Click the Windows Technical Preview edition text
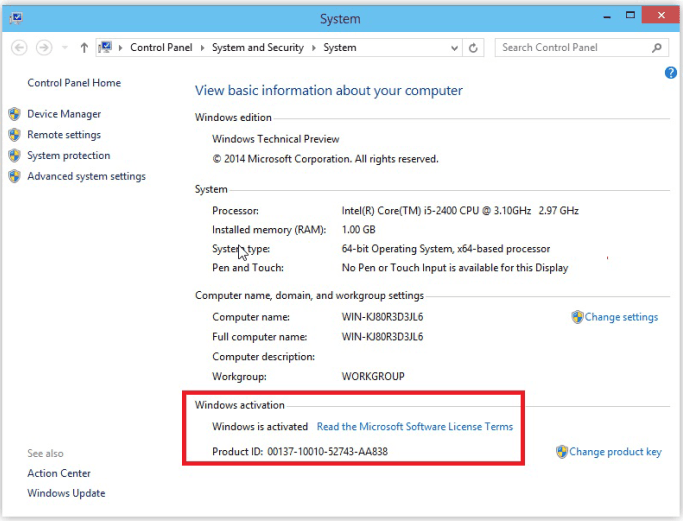The image size is (683, 521). coord(276,139)
